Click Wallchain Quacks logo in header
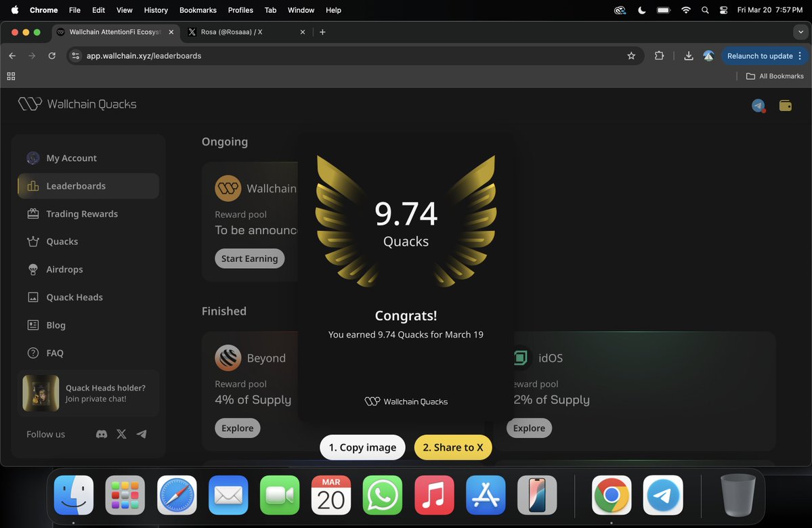This screenshot has height=528, width=812. coord(77,104)
